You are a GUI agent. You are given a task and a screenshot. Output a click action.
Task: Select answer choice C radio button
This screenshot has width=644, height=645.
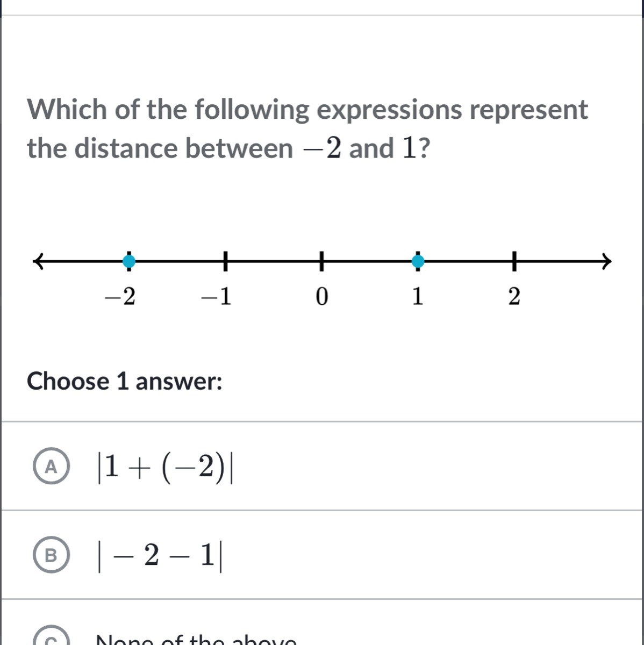(x=51, y=640)
